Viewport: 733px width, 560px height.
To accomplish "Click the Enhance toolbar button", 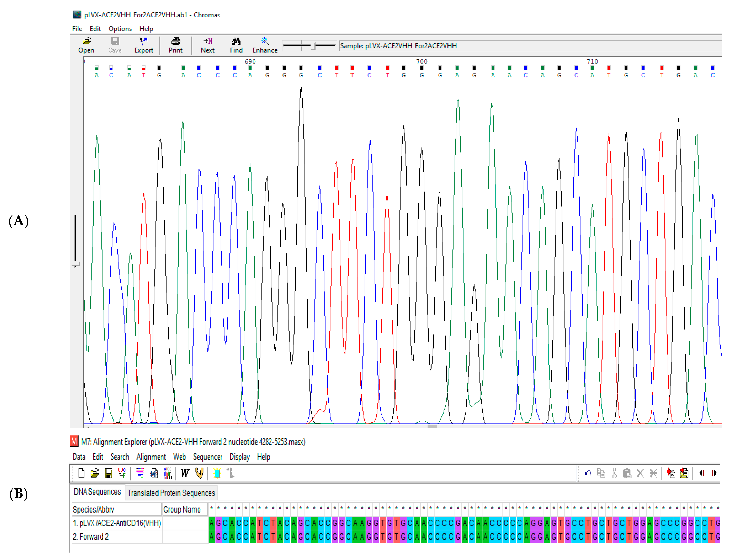I will click(x=265, y=45).
